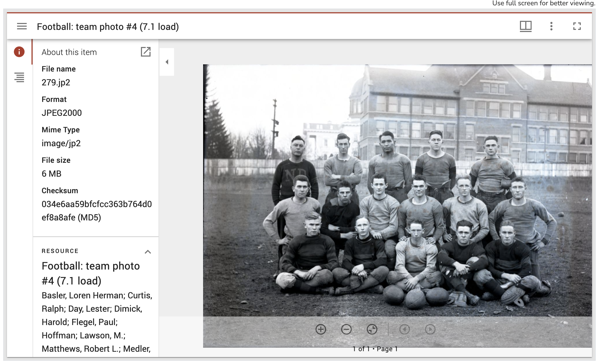
Task: Click the 1 of 1 Page 1 label
Action: click(375, 349)
